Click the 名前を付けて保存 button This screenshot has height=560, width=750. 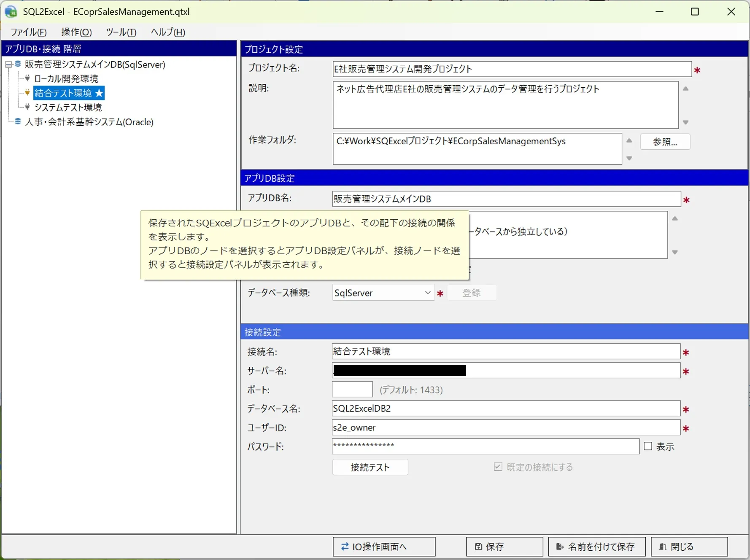[x=597, y=547]
